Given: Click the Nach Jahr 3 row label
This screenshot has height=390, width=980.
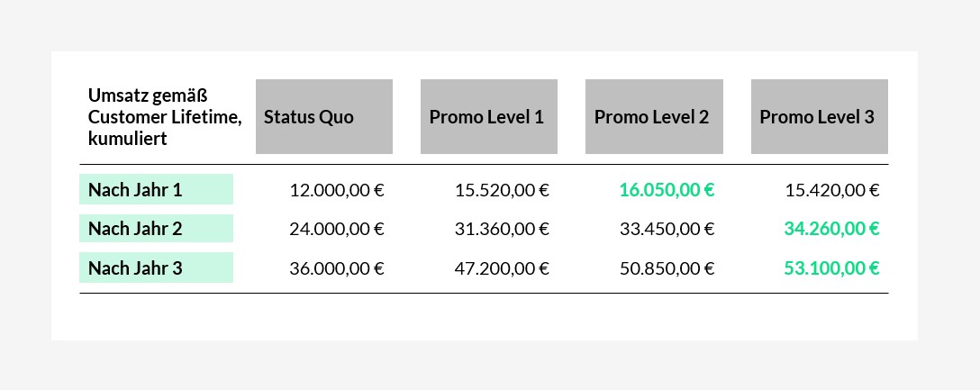Looking at the screenshot, I should (156, 268).
